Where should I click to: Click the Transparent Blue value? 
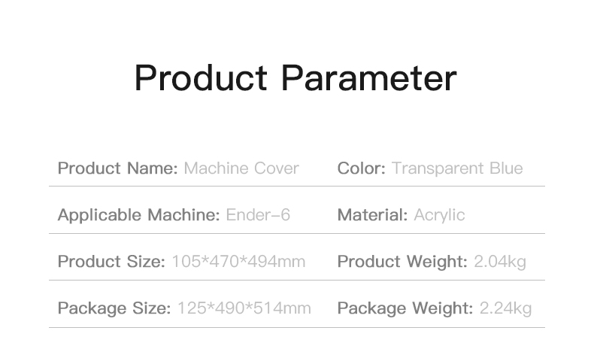[x=457, y=168]
